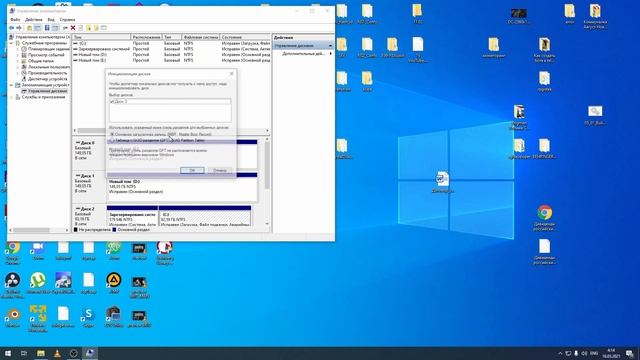Sort by the Расположение column header
This screenshot has width=640, height=360.
click(147, 37)
